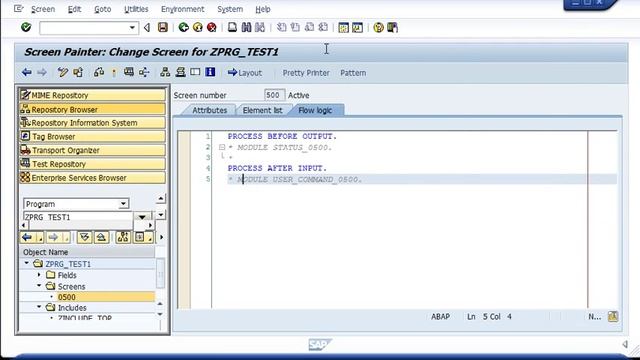Click the green Enter checkmark icon

pos(26,27)
